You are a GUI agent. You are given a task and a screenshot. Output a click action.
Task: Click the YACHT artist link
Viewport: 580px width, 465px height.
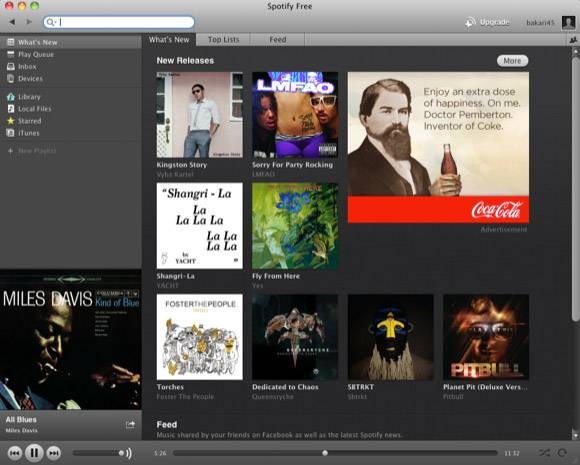[x=168, y=286]
